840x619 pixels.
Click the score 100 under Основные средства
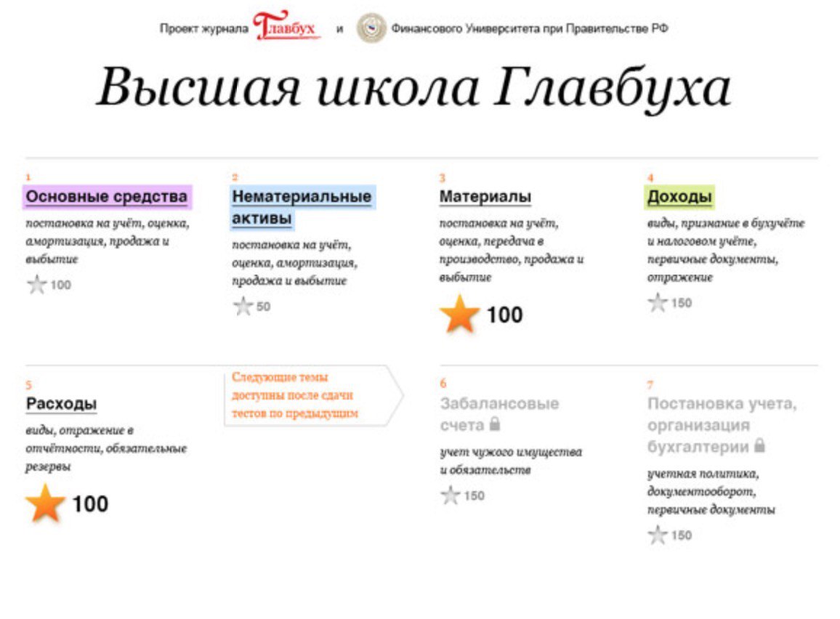[60, 285]
